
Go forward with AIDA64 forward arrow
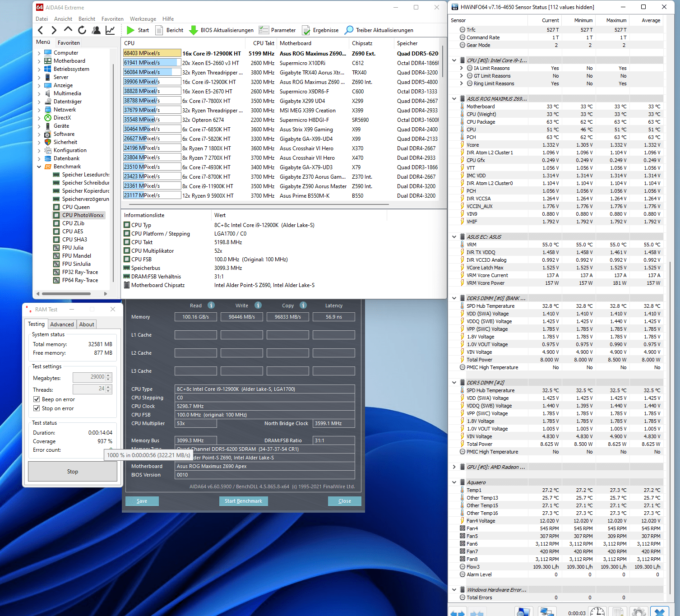[x=54, y=30]
